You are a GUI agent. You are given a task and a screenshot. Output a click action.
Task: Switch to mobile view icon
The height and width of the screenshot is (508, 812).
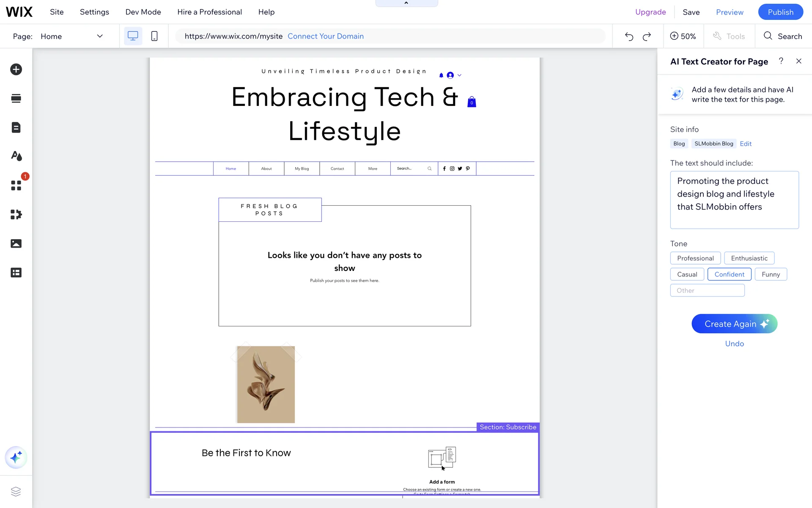coord(154,36)
